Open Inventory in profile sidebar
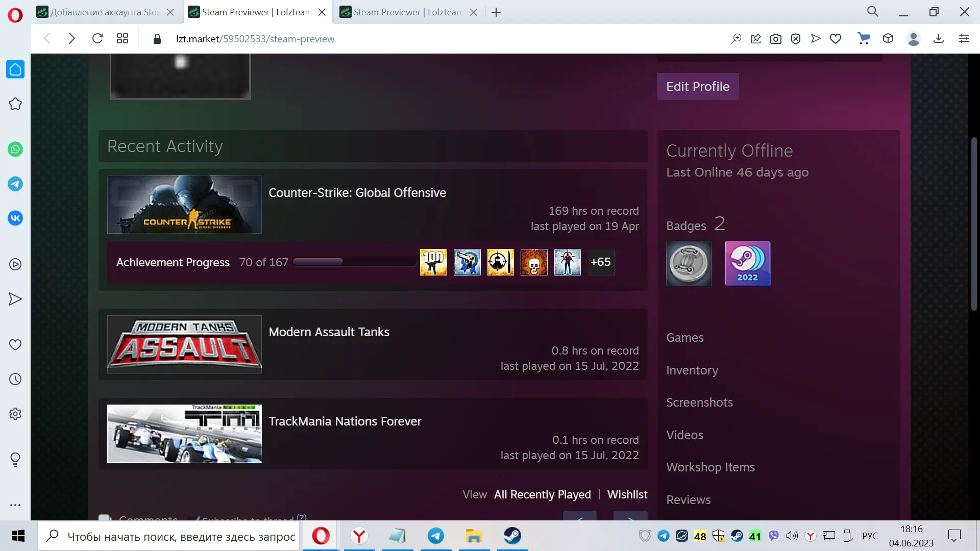 (692, 370)
